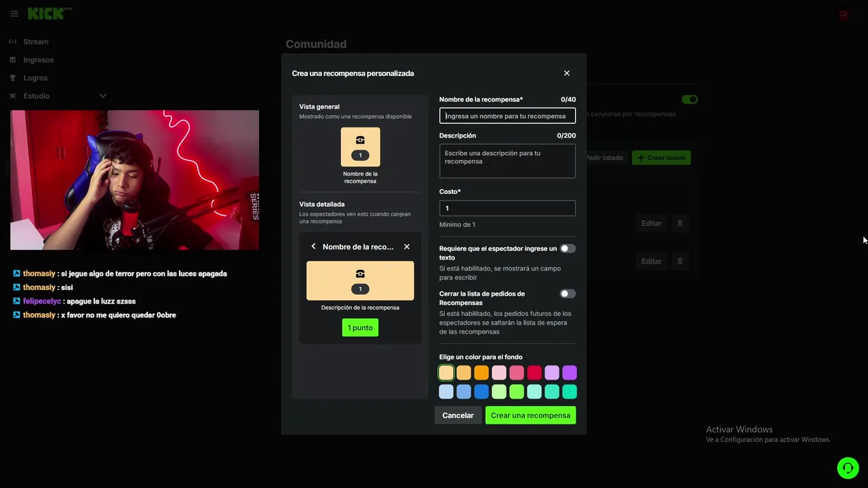Open the Ingresos sidebar section

click(x=39, y=60)
